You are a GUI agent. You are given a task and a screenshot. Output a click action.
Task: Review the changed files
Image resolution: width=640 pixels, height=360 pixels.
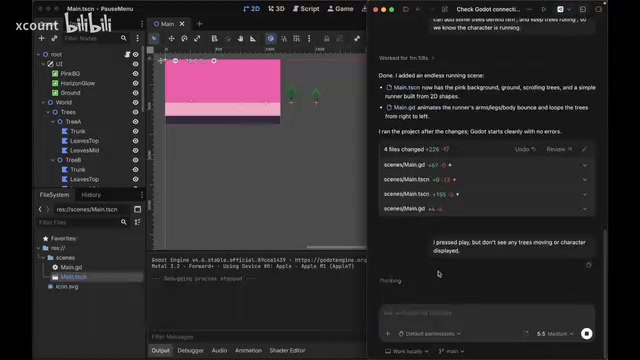coord(559,149)
